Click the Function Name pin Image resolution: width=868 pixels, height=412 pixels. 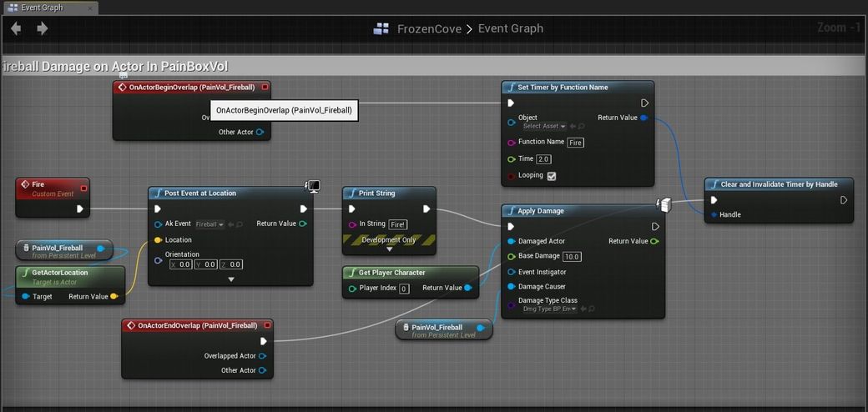(512, 142)
